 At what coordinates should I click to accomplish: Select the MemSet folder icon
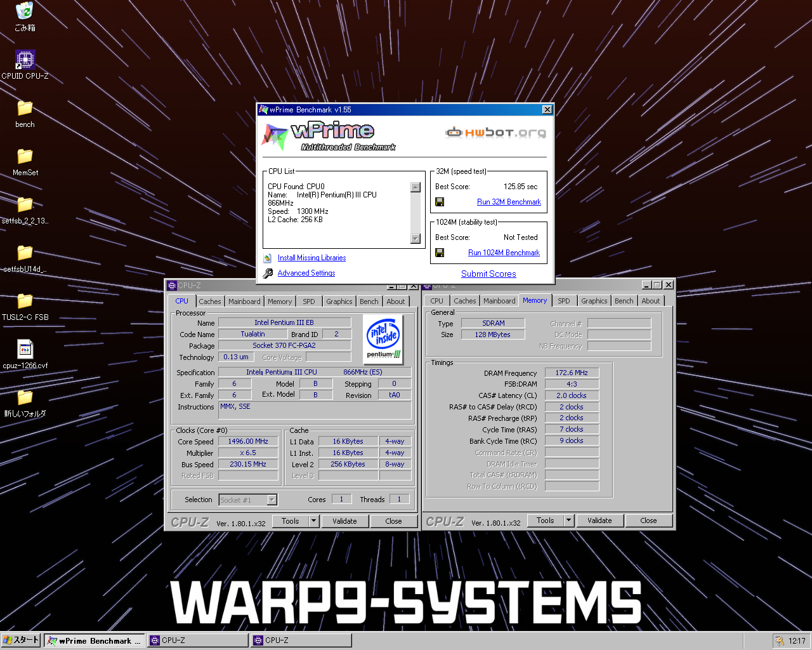pyautogui.click(x=25, y=156)
